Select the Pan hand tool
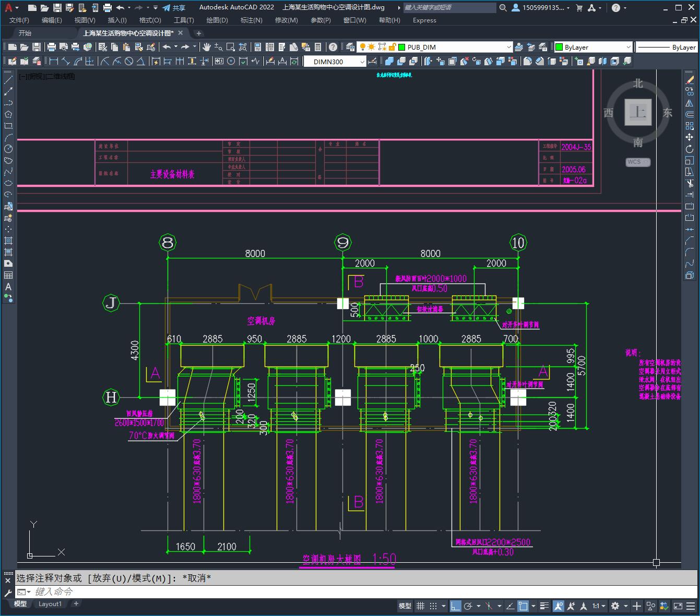 pos(207,47)
